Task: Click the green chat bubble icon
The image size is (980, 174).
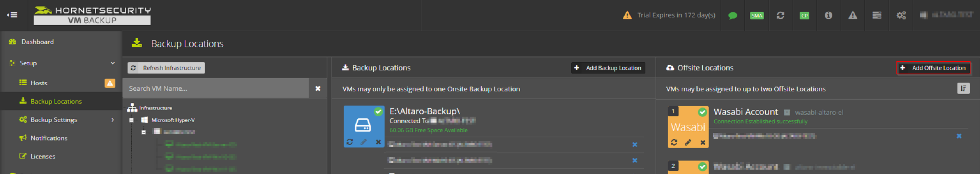Action: [x=732, y=16]
